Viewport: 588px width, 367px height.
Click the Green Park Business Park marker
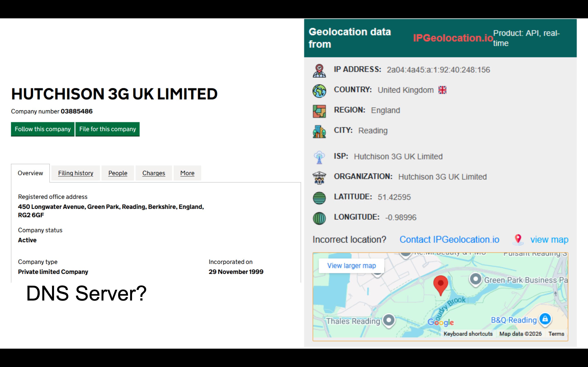tap(476, 279)
